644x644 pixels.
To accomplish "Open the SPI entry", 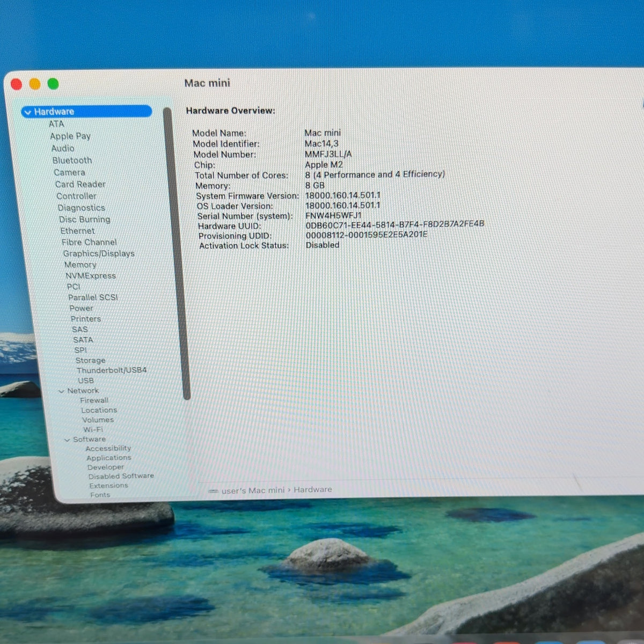I will point(80,350).
